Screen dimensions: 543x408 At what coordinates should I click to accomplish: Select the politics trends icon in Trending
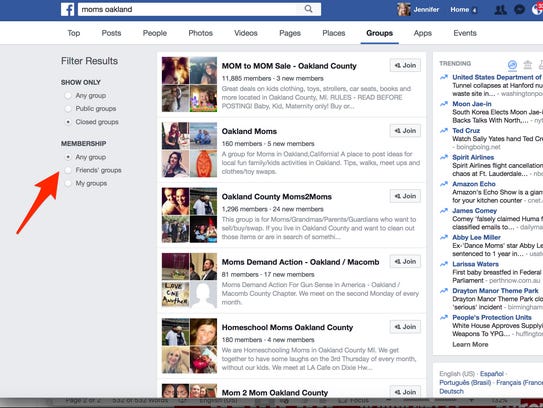pos(527,64)
